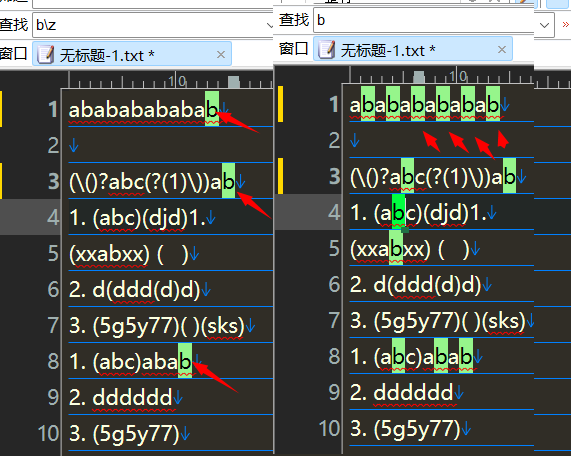Click the notepad file icon in right window tab

(327, 50)
